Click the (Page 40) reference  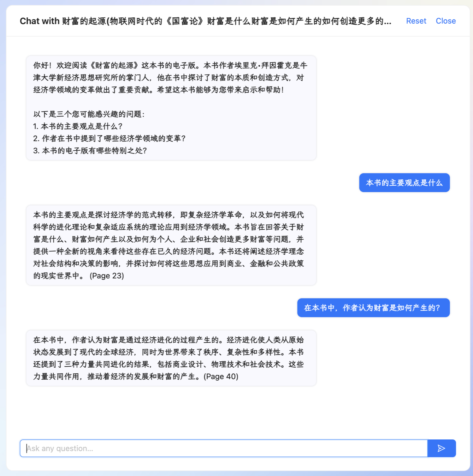221,377
